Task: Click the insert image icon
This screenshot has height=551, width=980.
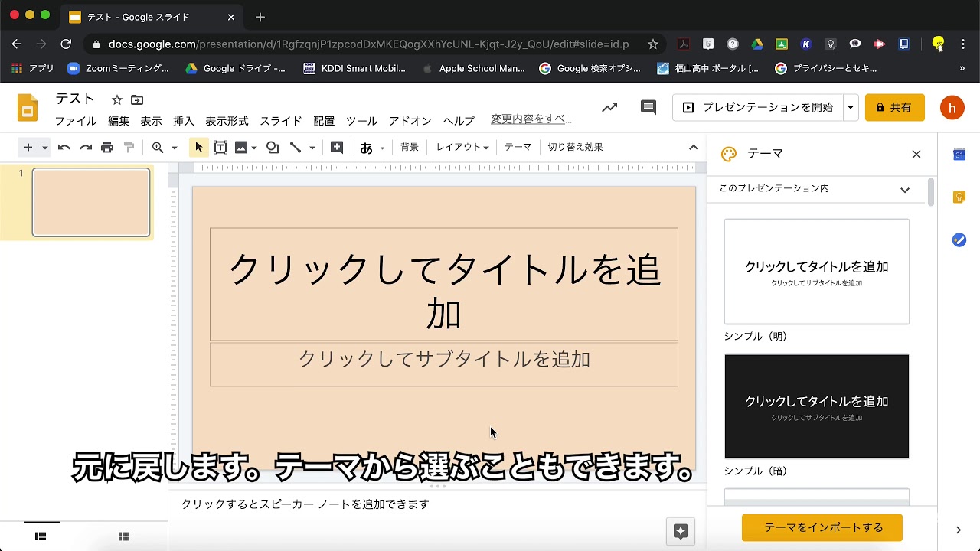Action: (x=241, y=148)
